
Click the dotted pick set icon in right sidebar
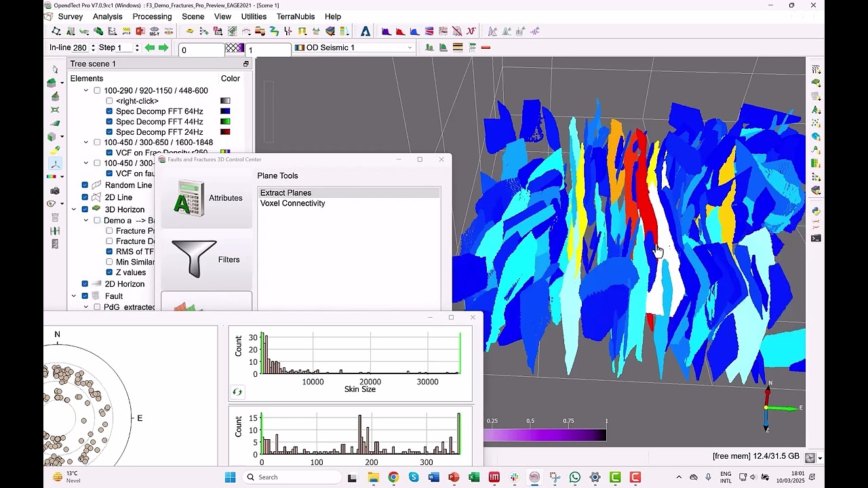(x=816, y=123)
